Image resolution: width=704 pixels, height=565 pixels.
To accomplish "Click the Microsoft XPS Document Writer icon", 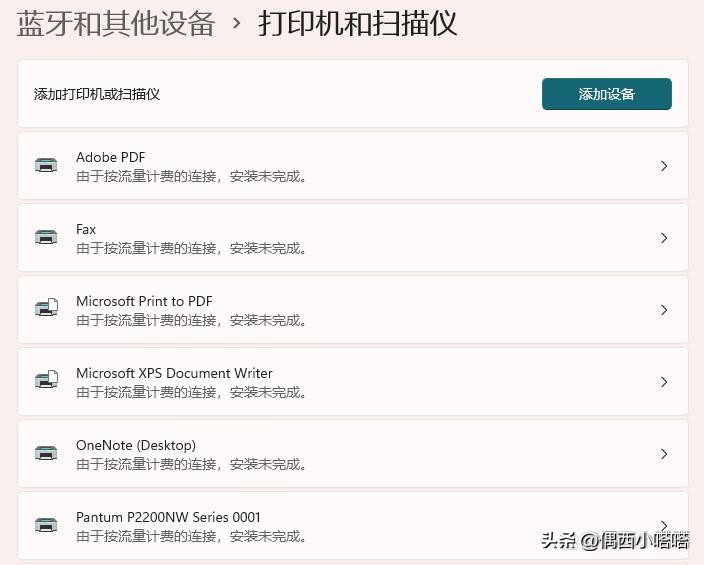I will coord(47,380).
